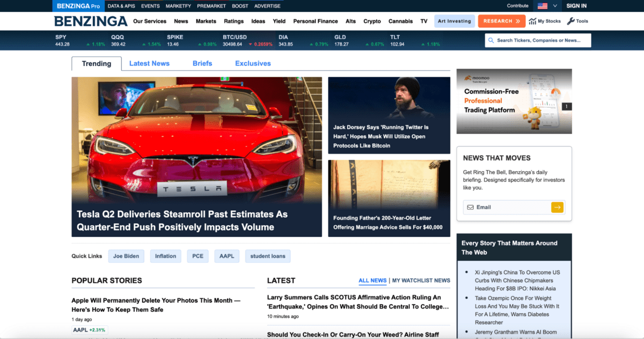Focus the newsletter Email field
This screenshot has width=644, height=339.
pyautogui.click(x=507, y=207)
